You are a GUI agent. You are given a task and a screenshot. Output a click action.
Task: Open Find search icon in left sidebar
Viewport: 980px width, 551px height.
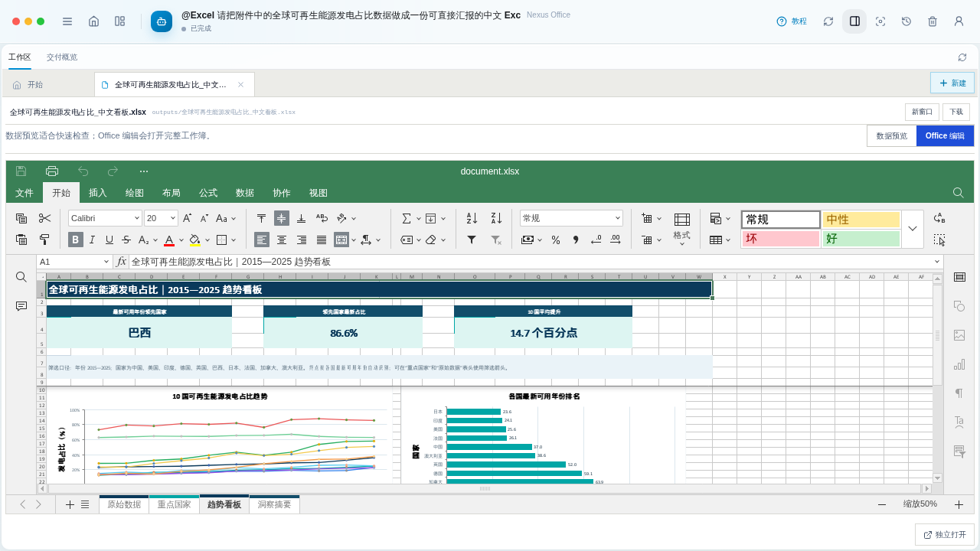point(21,276)
